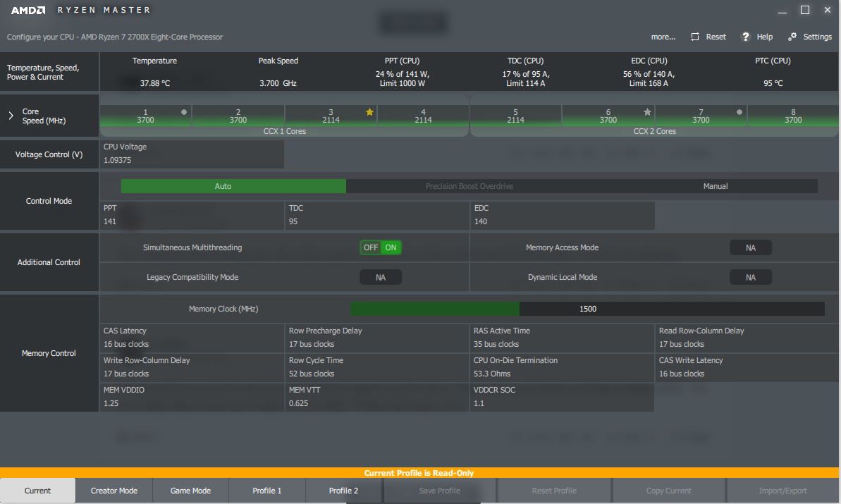Click Copy Current button
The image size is (841, 504).
pos(668,491)
